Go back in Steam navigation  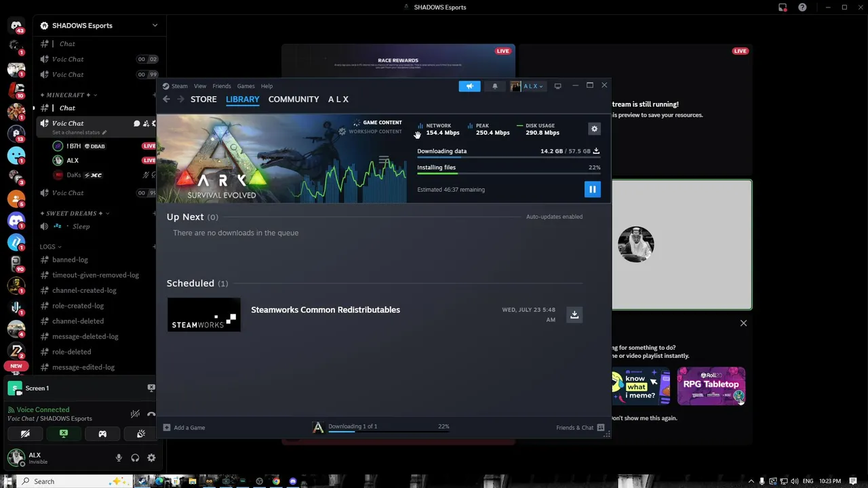coord(166,99)
